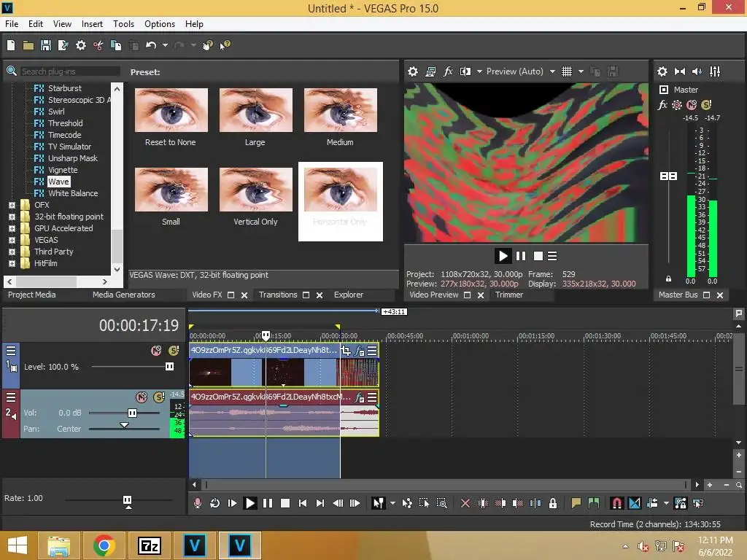The height and width of the screenshot is (560, 747).
Task: Open Event FX on the video event
Action: (359, 351)
